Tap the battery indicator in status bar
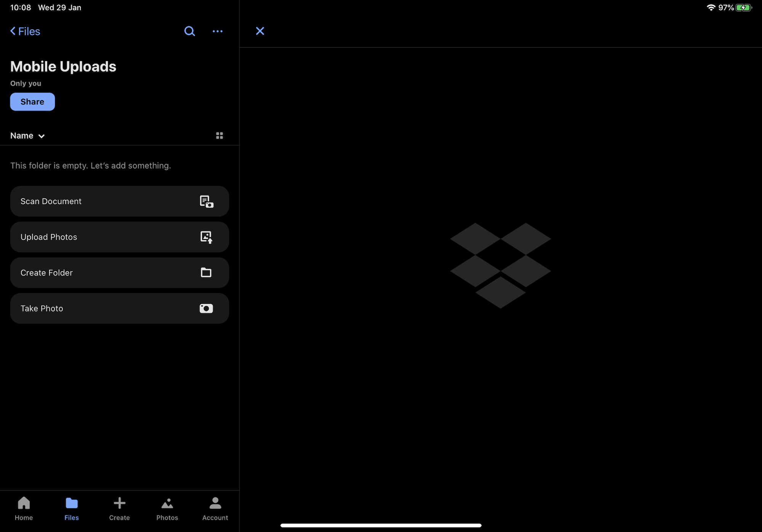 tap(743, 7)
